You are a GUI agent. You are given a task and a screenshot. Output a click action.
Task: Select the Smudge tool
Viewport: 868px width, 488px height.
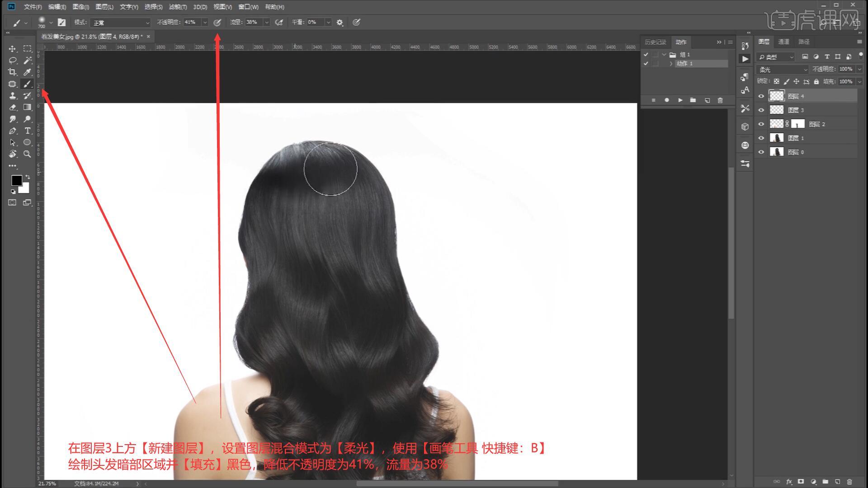(x=12, y=119)
